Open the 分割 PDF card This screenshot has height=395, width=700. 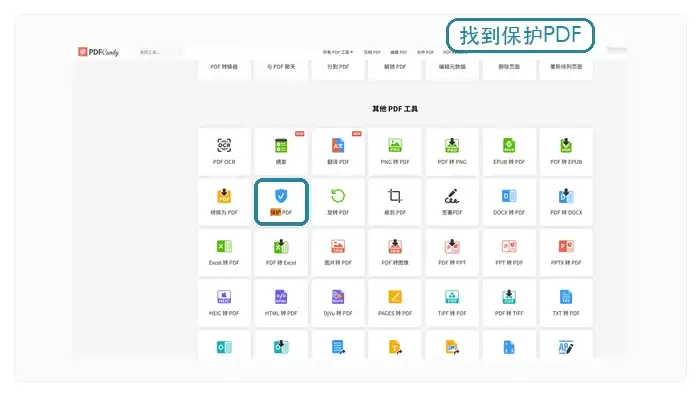pos(338,69)
